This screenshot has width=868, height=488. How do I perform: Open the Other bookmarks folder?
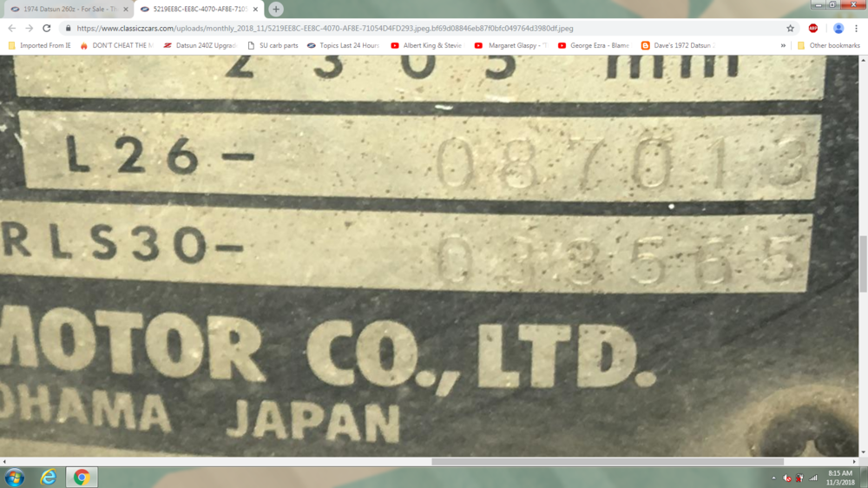(x=829, y=45)
